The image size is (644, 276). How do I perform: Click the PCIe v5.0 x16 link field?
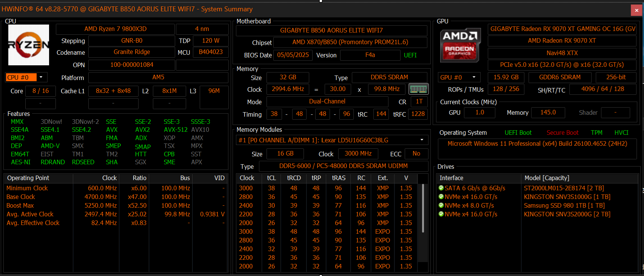coord(562,65)
